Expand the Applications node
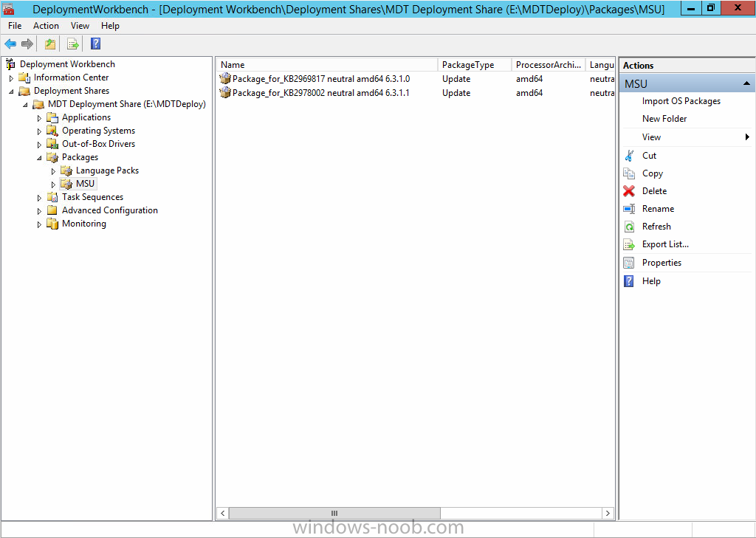The height and width of the screenshot is (538, 756). [x=40, y=118]
